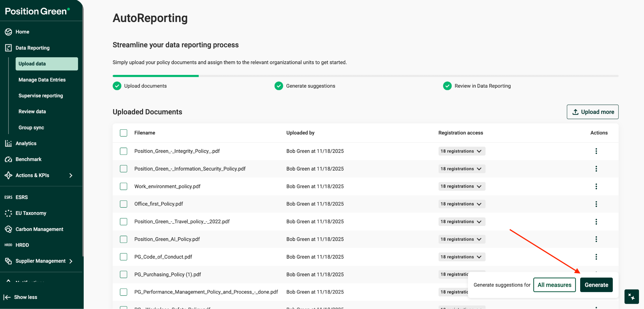The image size is (644, 309).
Task: Open Review data page
Action: click(x=32, y=112)
